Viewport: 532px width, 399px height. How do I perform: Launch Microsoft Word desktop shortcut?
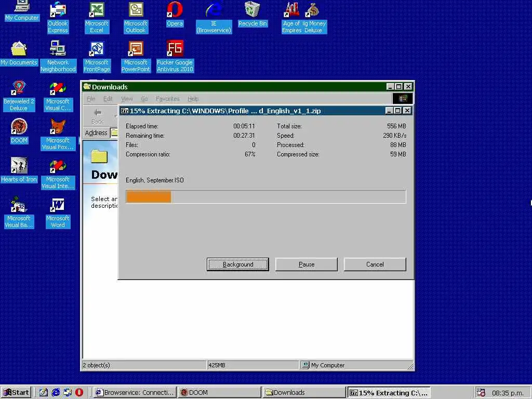(58, 212)
